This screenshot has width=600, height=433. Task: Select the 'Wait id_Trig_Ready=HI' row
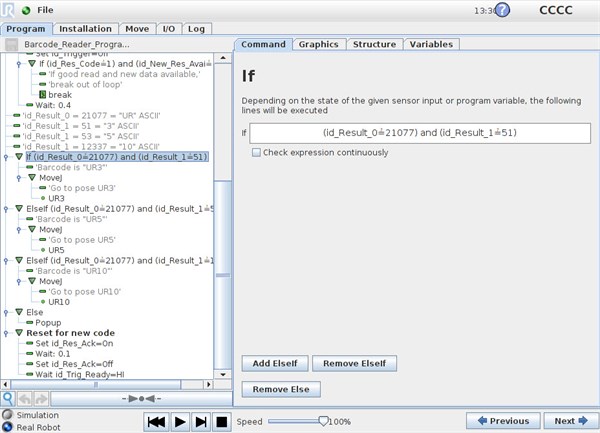[x=75, y=374]
